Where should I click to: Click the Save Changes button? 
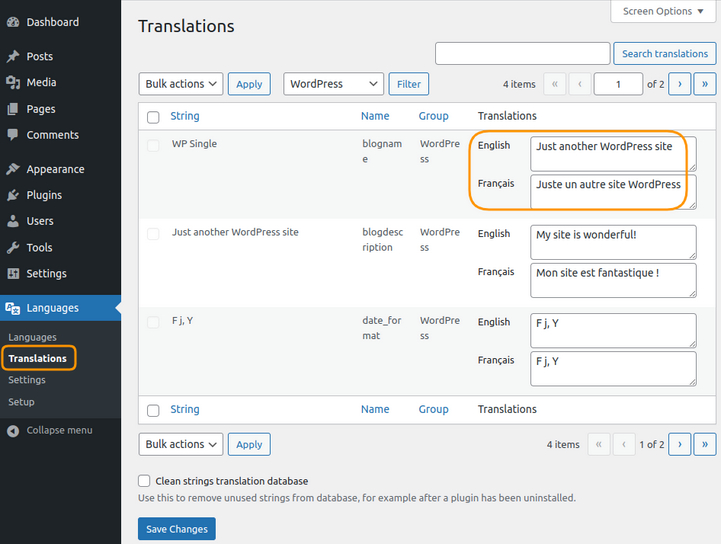pos(176,529)
